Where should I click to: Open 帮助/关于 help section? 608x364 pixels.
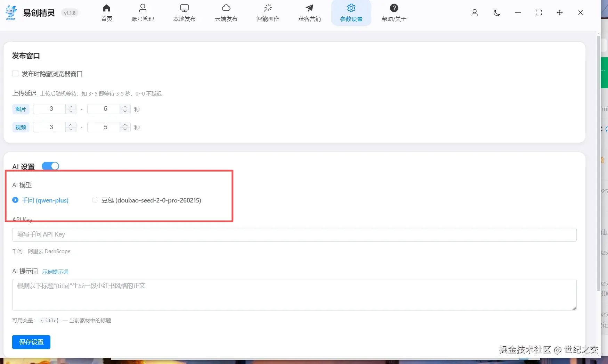(394, 13)
